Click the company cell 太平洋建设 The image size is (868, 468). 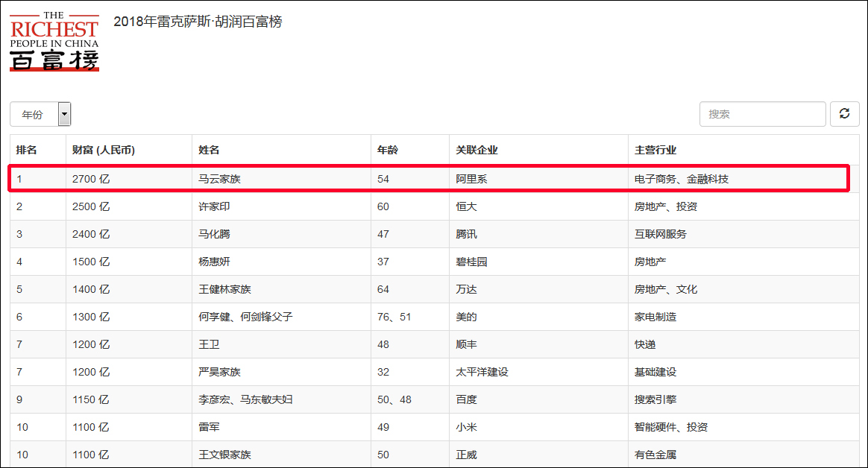pos(482,372)
